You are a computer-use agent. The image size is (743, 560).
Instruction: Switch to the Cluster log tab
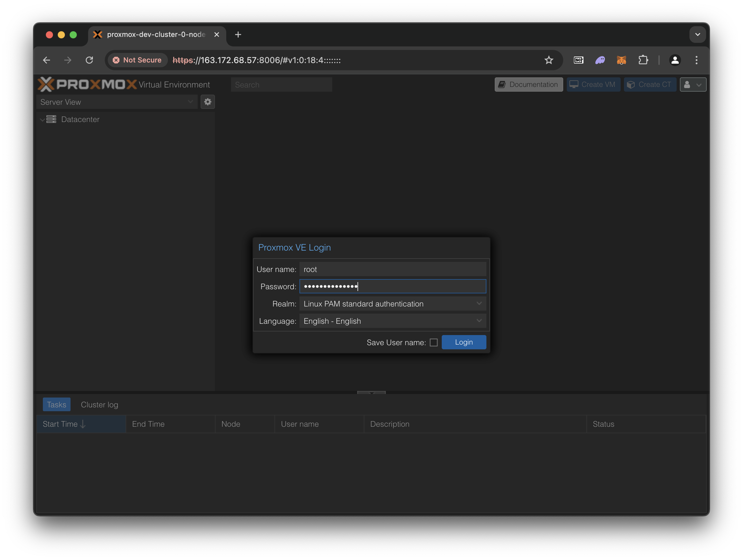99,405
